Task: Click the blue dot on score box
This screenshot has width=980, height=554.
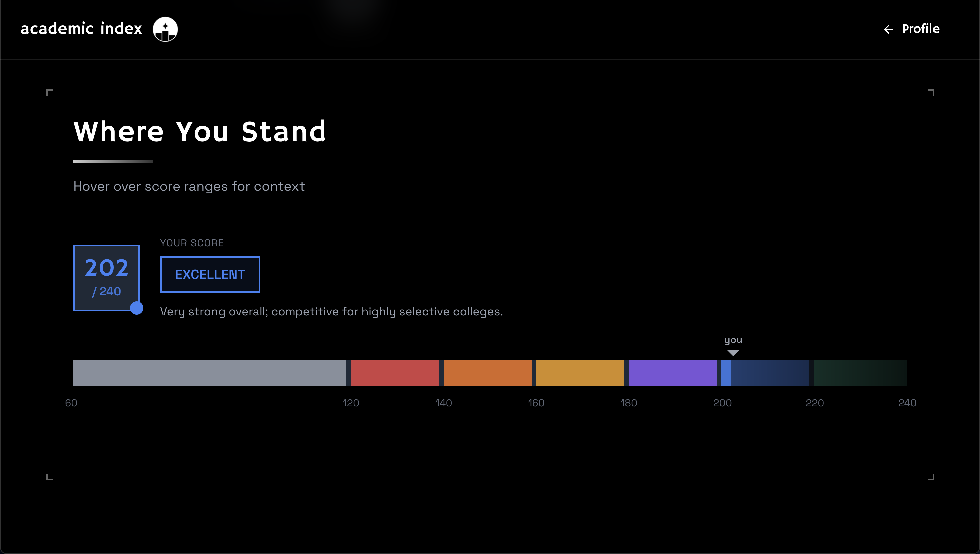Action: click(137, 308)
